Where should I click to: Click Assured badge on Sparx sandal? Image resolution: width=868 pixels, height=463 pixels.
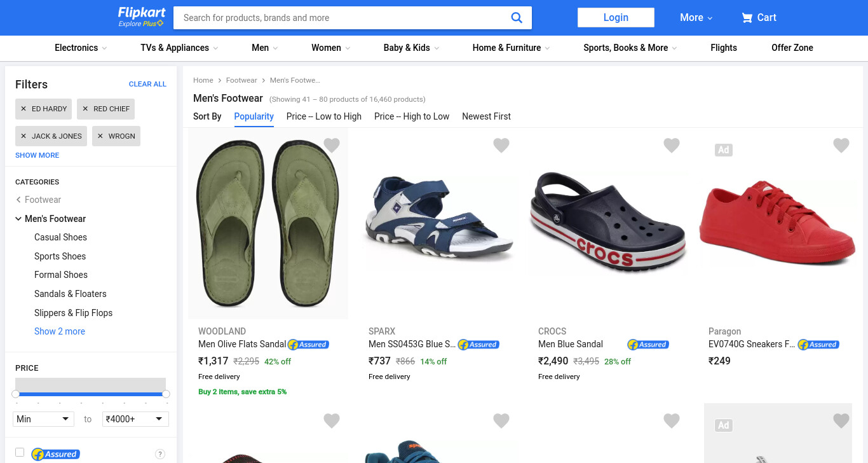478,345
